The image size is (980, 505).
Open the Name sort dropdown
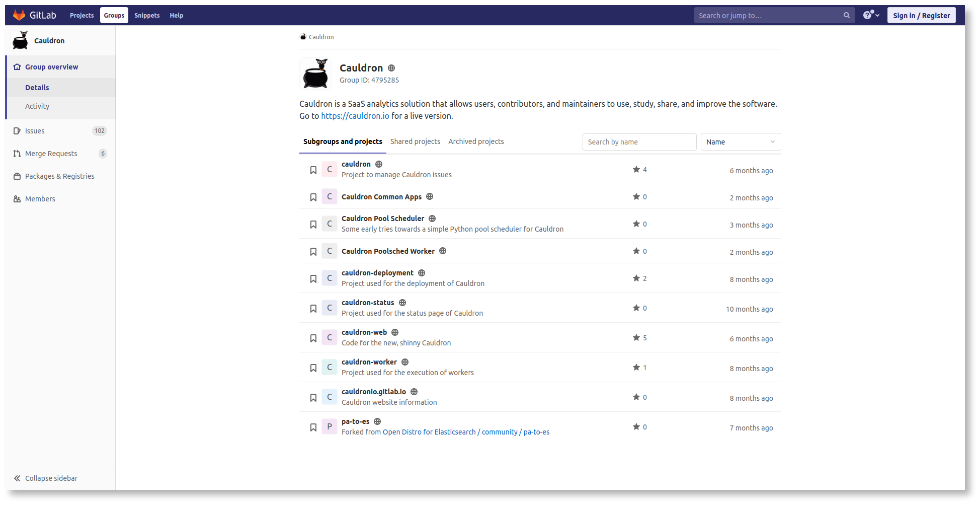click(741, 142)
